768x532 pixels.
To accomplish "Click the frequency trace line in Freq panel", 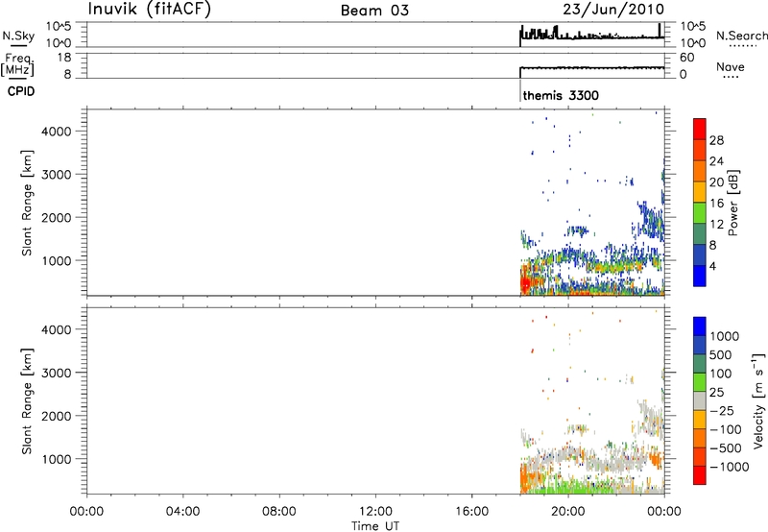I will click(591, 67).
